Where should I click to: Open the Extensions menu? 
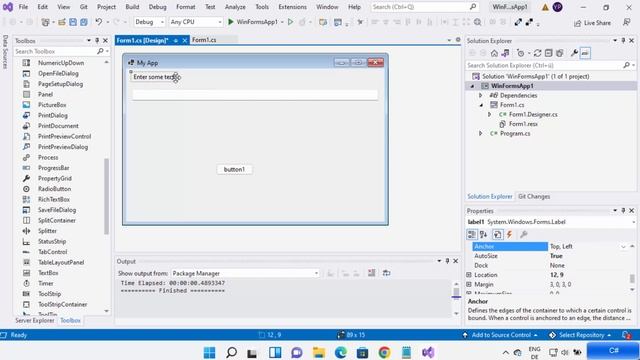(x=292, y=7)
